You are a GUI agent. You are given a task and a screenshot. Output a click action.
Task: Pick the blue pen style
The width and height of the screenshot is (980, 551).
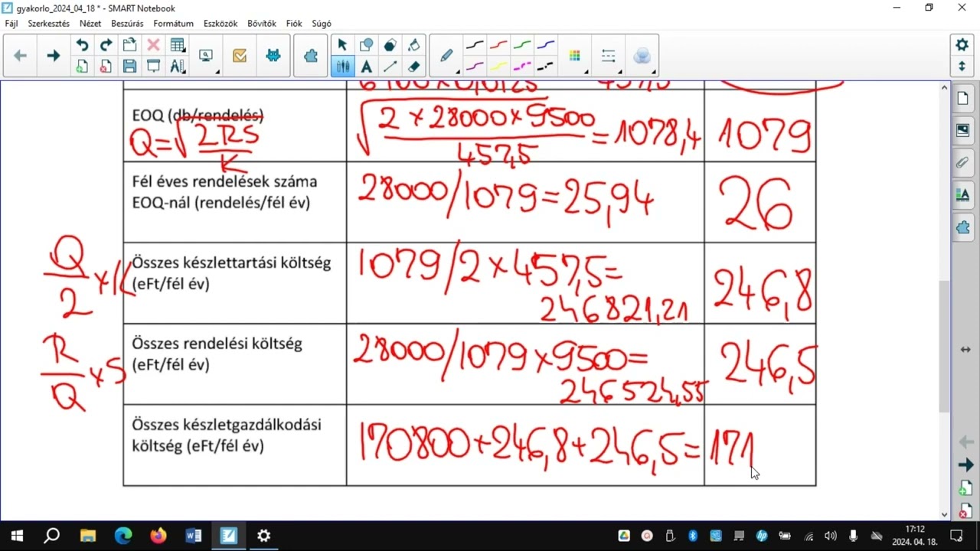546,45
